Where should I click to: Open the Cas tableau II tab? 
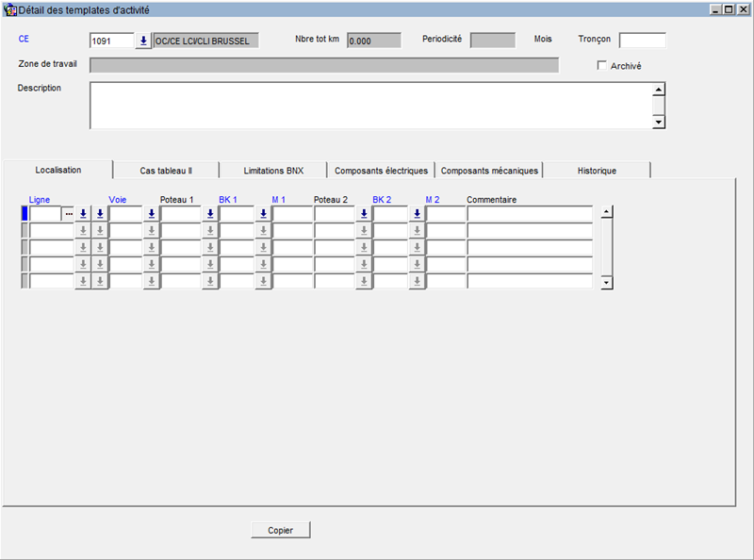[x=166, y=171]
